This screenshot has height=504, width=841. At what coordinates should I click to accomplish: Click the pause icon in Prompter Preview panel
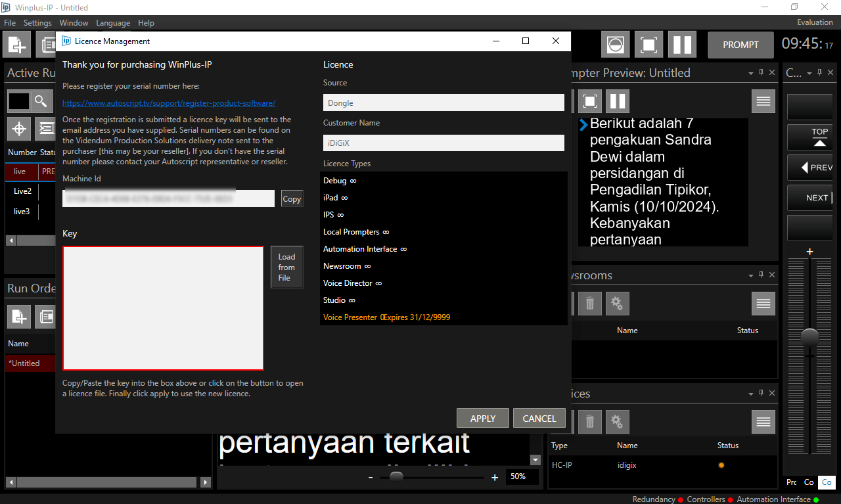[617, 101]
